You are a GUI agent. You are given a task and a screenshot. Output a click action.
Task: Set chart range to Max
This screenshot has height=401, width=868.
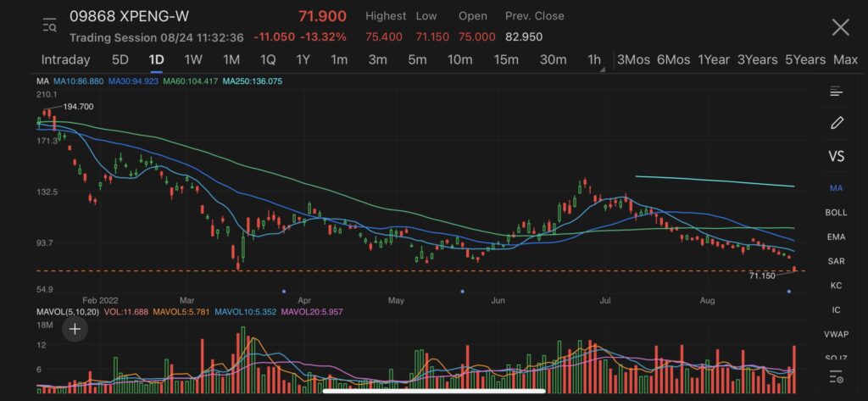(x=845, y=60)
